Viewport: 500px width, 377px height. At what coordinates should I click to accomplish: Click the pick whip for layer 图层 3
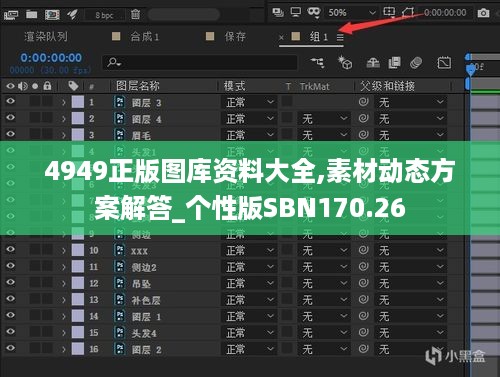tap(363, 102)
